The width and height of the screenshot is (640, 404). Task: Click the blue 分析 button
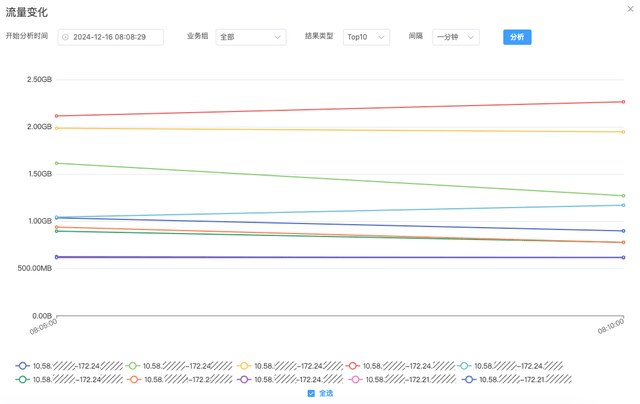click(x=517, y=37)
